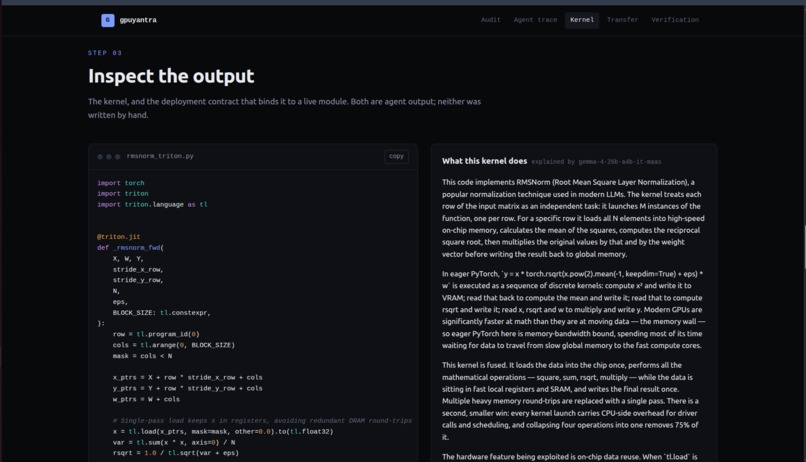
Task: Copy the rmsnorm_triton.py code
Action: [x=396, y=156]
